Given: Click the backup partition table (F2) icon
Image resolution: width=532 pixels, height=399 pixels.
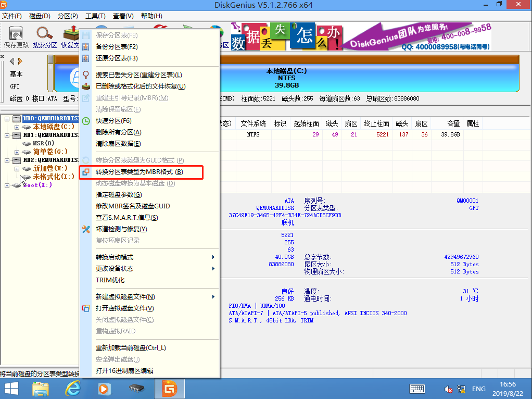Looking at the screenshot, I should [86, 46].
